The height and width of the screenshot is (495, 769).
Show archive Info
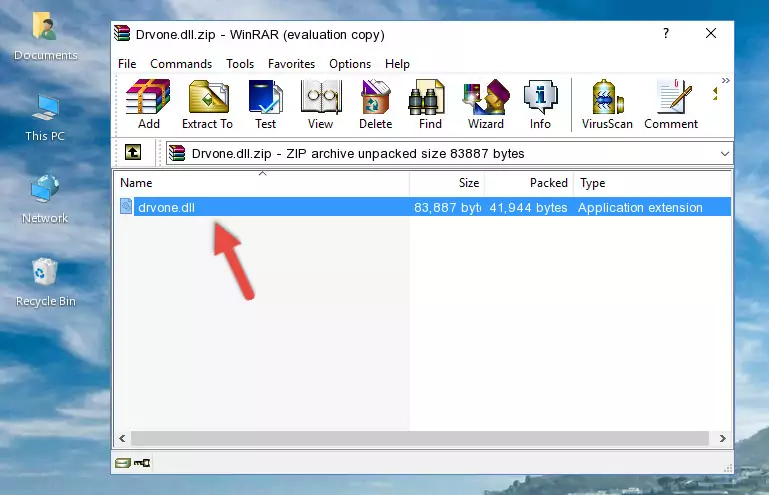tap(540, 104)
